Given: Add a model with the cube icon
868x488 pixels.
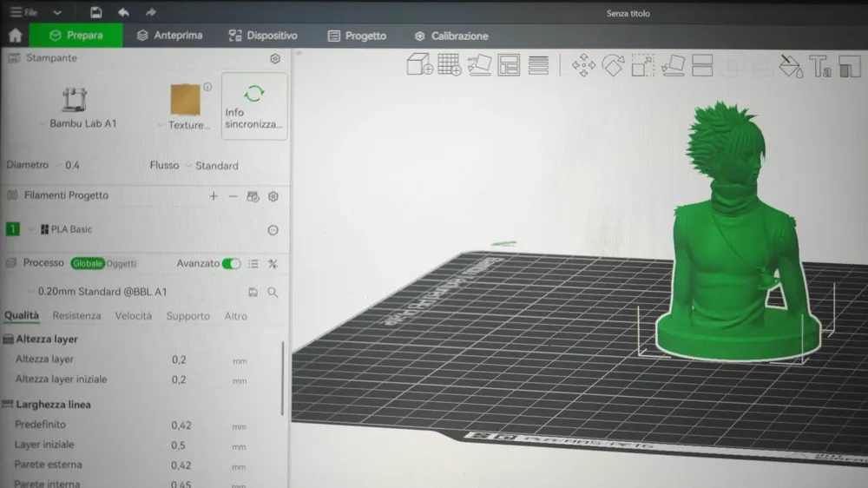Looking at the screenshot, I should click(x=419, y=65).
